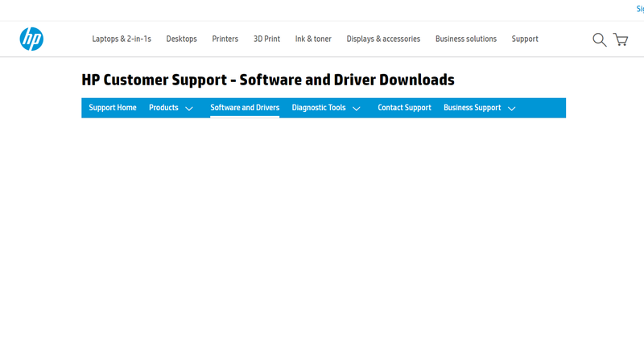Image resolution: width=644 pixels, height=354 pixels.
Task: Select Printers in the top navigation
Action: 225,39
